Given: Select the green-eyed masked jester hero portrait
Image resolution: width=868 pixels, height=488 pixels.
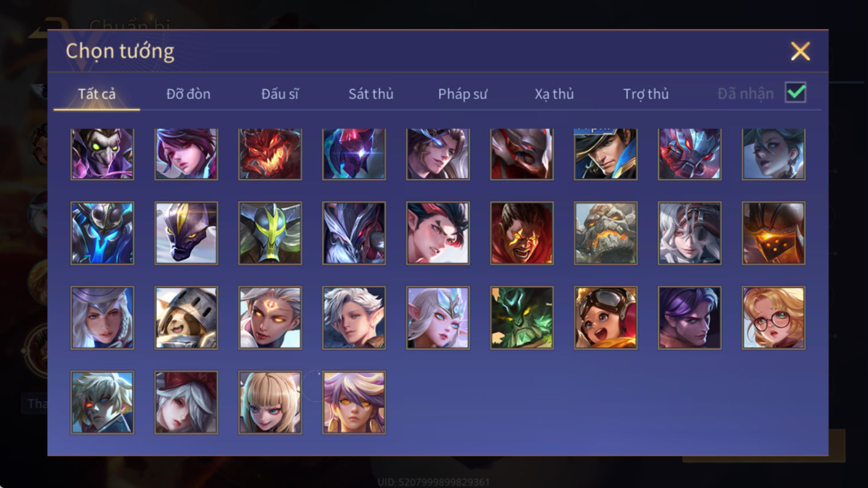Looking at the screenshot, I should point(102,154).
